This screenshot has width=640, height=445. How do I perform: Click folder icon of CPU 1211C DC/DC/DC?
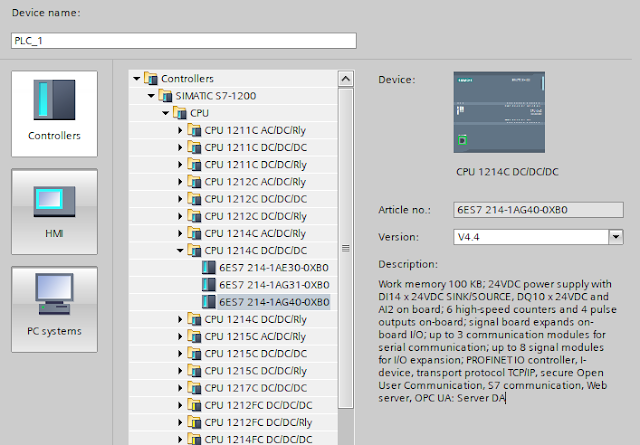[x=194, y=147]
